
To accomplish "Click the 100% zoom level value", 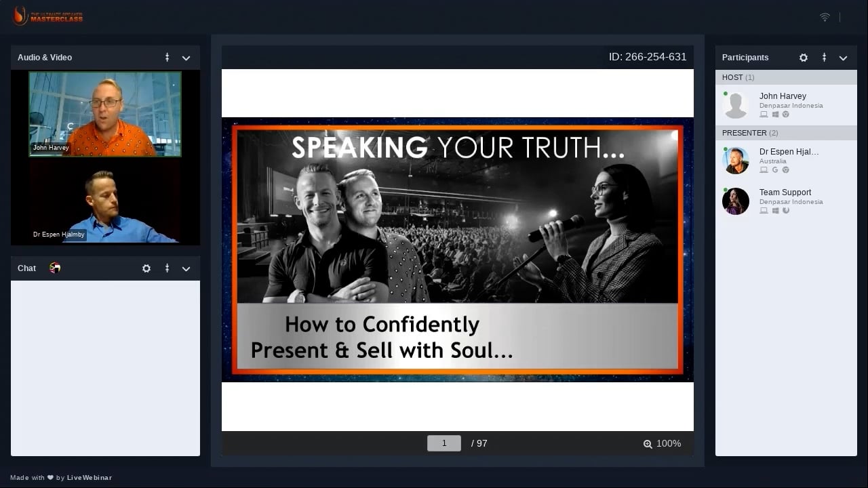I will (669, 443).
